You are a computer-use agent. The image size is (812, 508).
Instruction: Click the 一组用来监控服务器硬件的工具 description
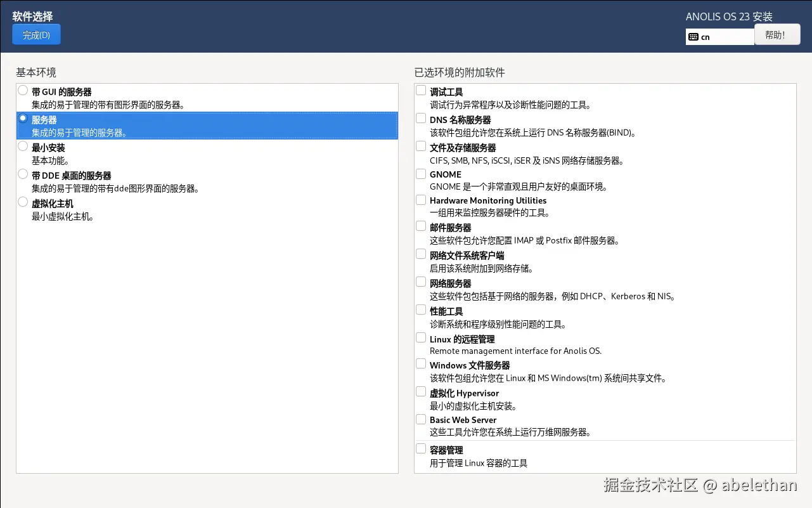pos(490,212)
